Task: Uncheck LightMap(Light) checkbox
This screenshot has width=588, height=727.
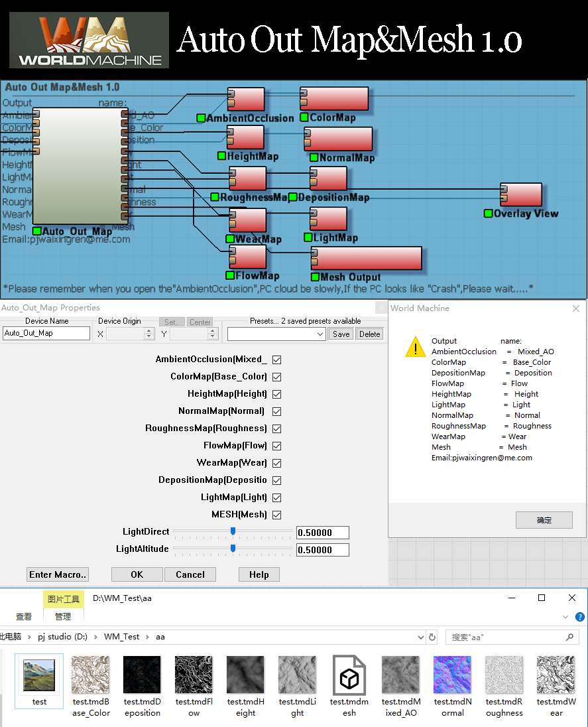Action: 276,497
